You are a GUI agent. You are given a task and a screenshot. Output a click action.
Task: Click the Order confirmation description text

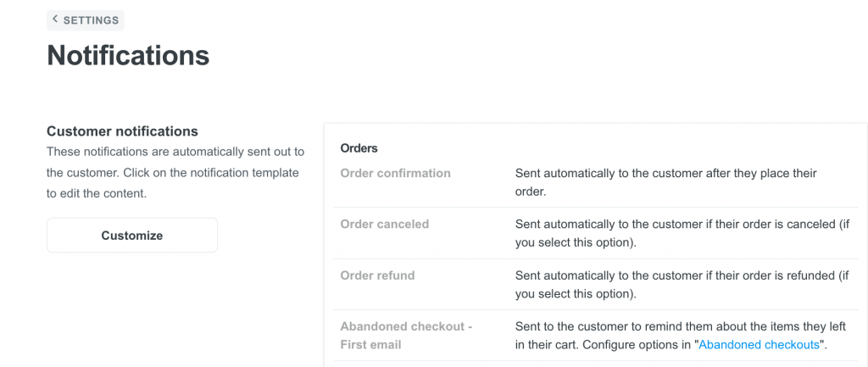pyautogui.click(x=665, y=181)
